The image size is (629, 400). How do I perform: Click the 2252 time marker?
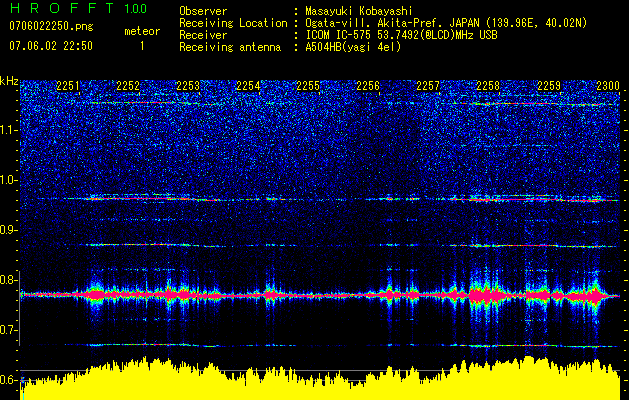(x=128, y=86)
